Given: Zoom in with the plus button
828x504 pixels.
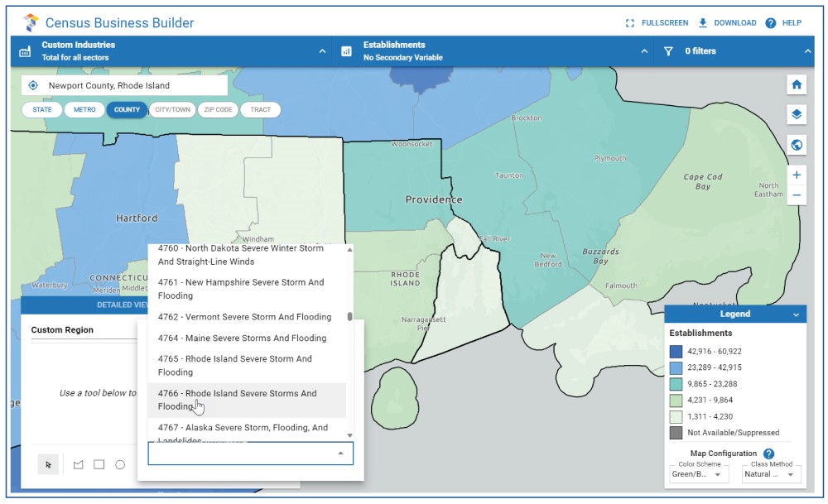Looking at the screenshot, I should pos(797,175).
